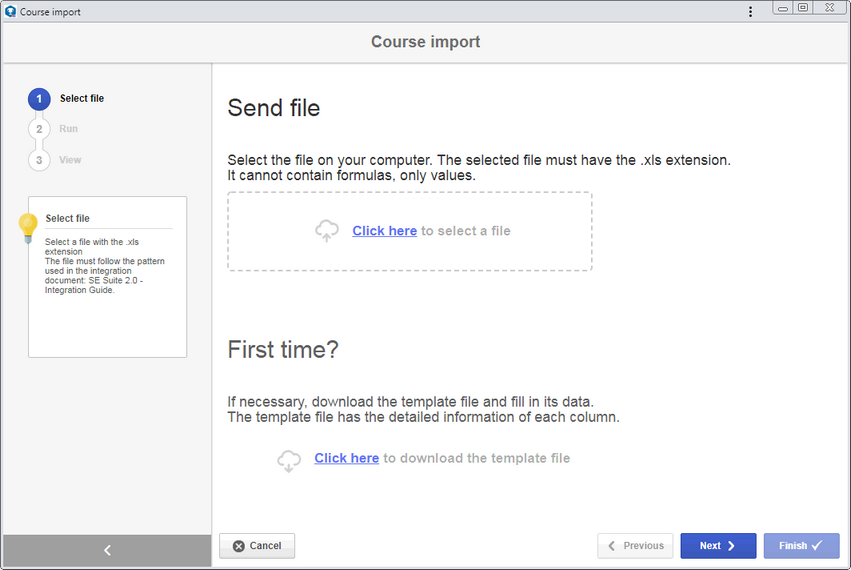The height and width of the screenshot is (570, 851).
Task: Click the cloud upload icon
Action: (x=327, y=231)
